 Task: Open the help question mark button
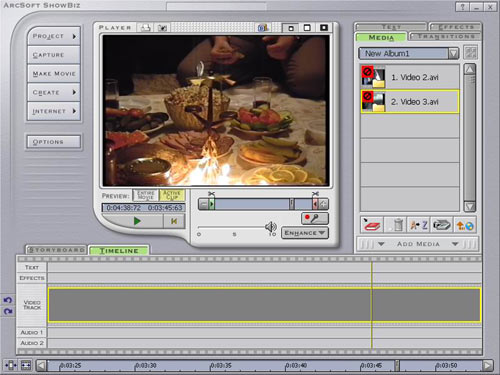[x=462, y=7]
